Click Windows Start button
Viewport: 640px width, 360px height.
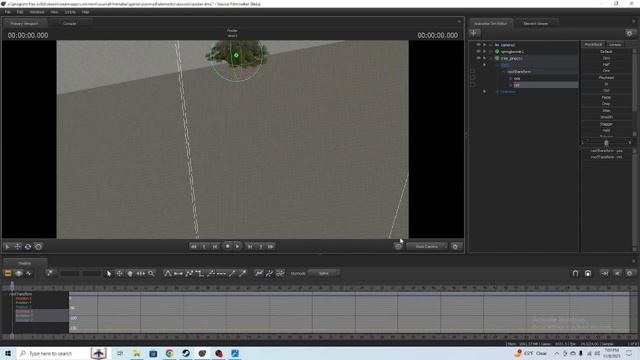coord(8,353)
